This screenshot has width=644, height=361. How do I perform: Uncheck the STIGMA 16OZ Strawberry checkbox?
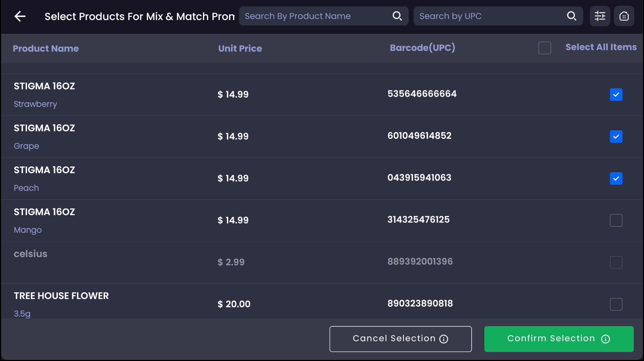[x=616, y=95]
